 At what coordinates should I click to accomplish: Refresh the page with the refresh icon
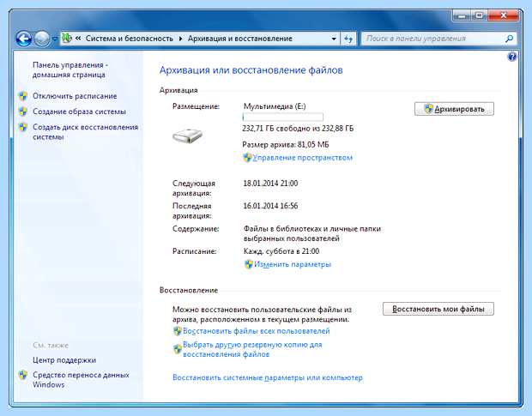tap(348, 39)
